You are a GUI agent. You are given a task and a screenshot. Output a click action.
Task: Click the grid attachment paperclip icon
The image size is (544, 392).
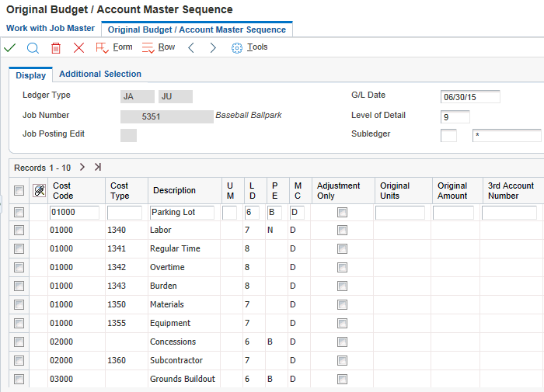[x=39, y=190]
